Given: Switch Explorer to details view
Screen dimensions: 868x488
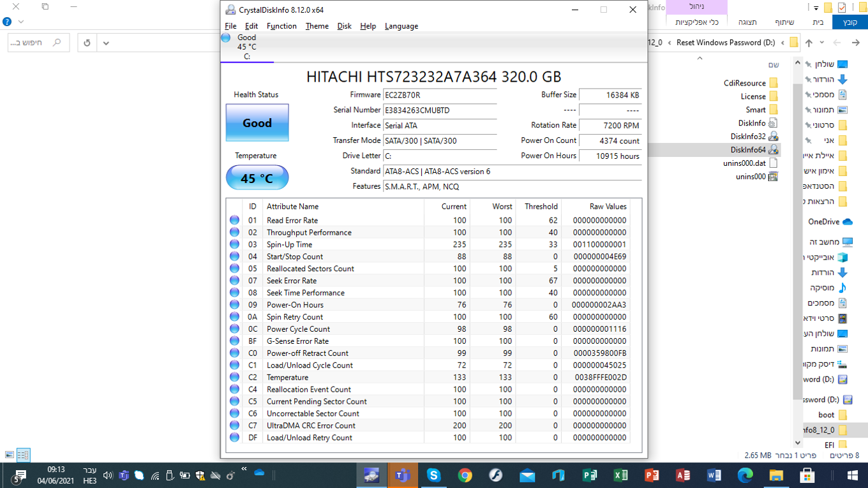Looking at the screenshot, I should click(x=23, y=455).
